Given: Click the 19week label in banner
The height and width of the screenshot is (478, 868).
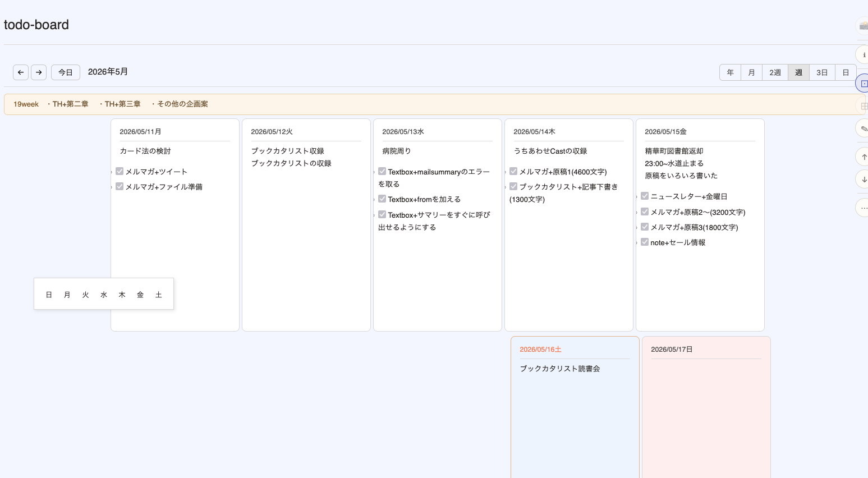Looking at the screenshot, I should tap(26, 104).
